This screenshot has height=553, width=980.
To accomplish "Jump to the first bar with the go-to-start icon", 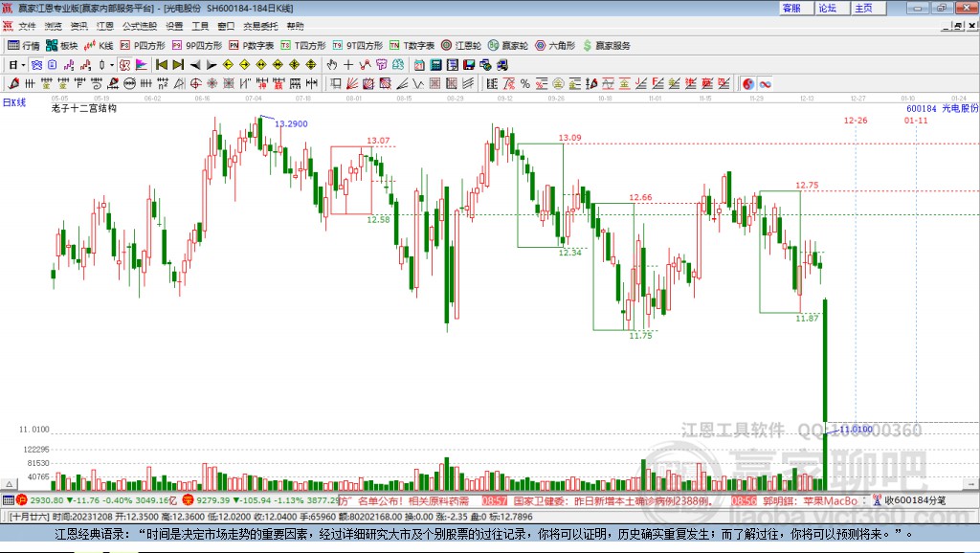I will (x=161, y=64).
